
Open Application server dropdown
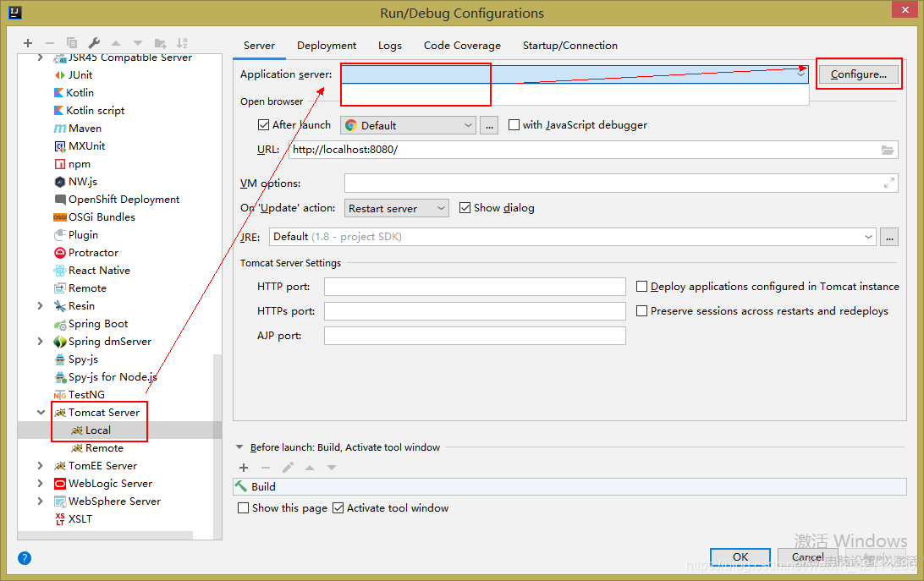point(575,74)
